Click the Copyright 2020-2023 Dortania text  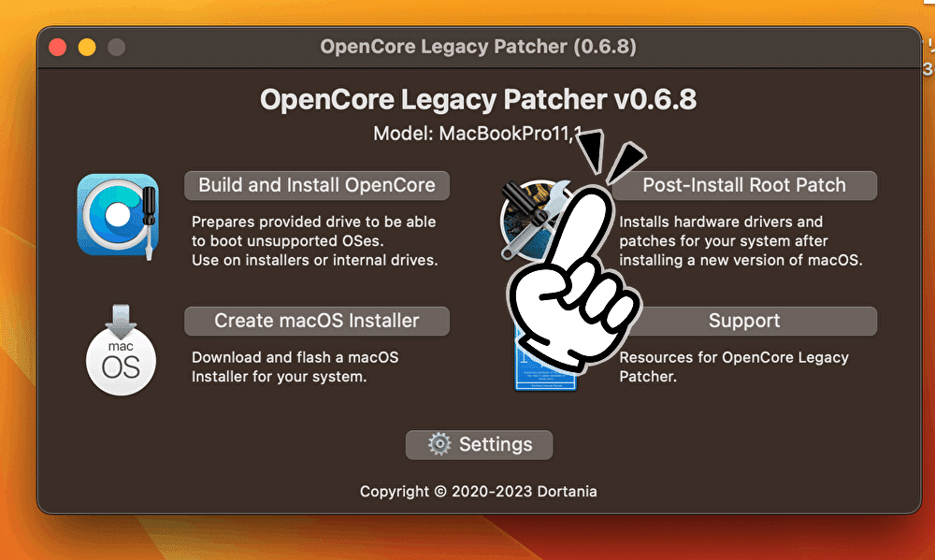click(478, 492)
